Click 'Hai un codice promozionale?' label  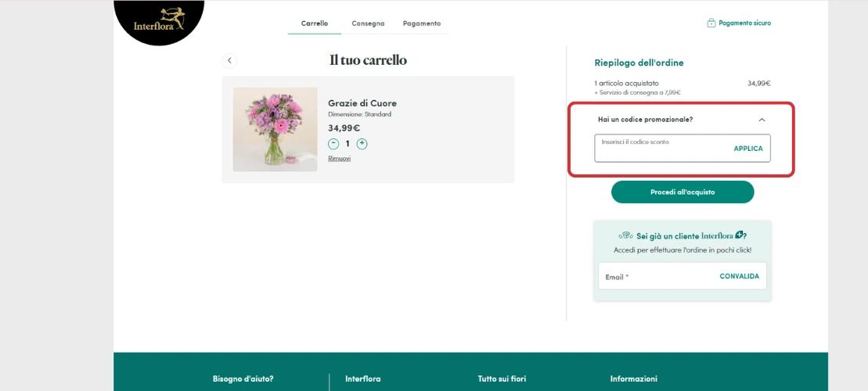[646, 120]
